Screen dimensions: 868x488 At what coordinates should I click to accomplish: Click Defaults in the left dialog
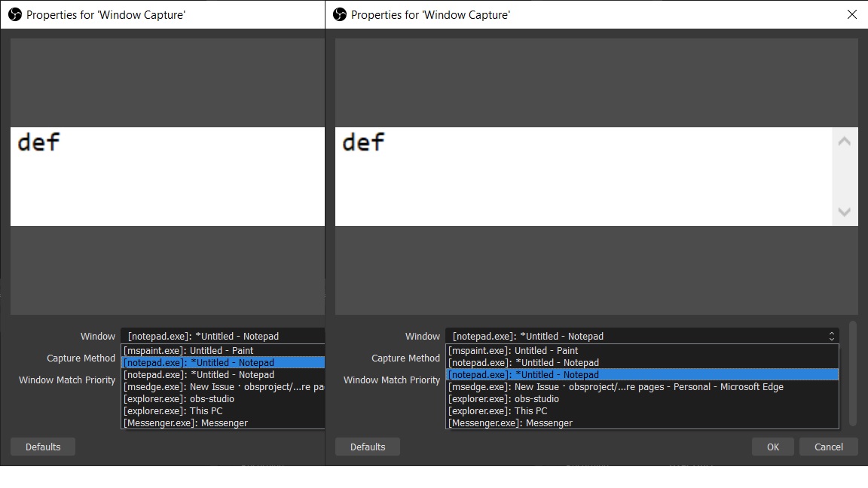[x=42, y=446]
